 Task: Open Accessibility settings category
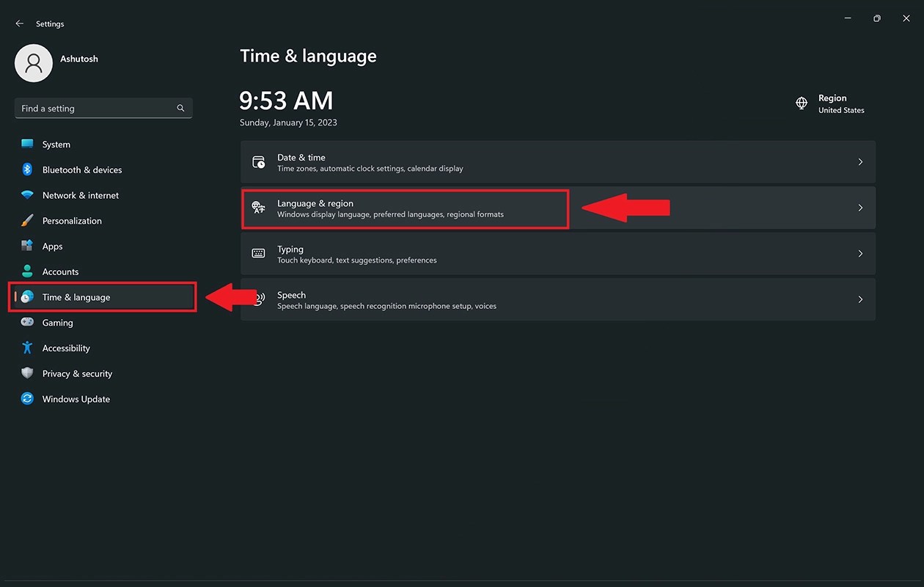[x=103, y=348]
